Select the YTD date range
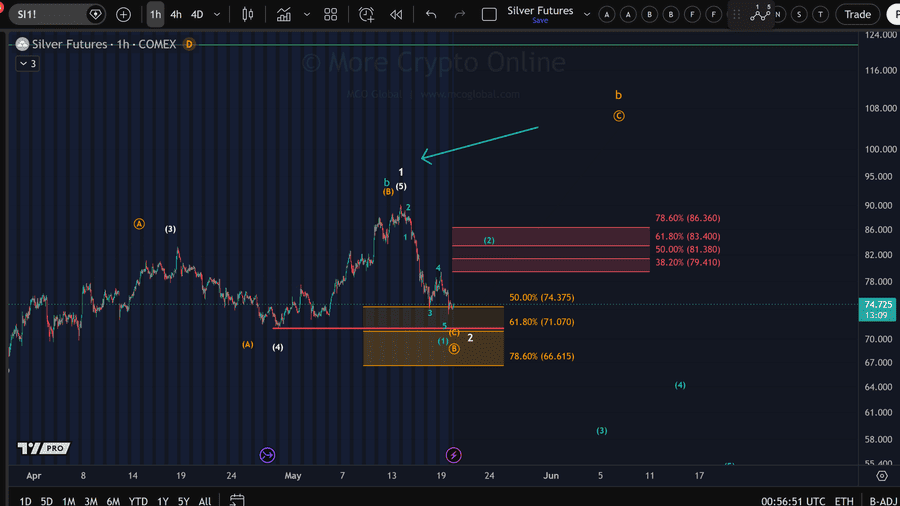Viewport: 900px width, 506px height. [x=138, y=501]
